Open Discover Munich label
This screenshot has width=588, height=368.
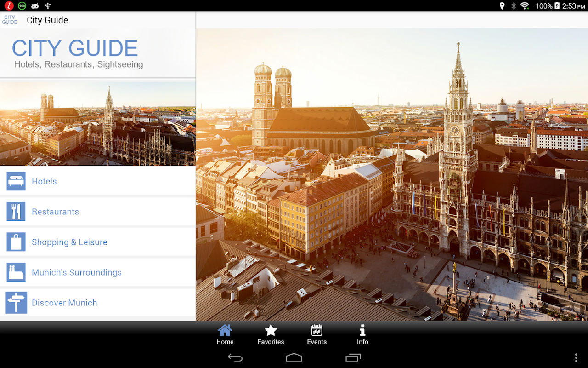click(x=64, y=303)
